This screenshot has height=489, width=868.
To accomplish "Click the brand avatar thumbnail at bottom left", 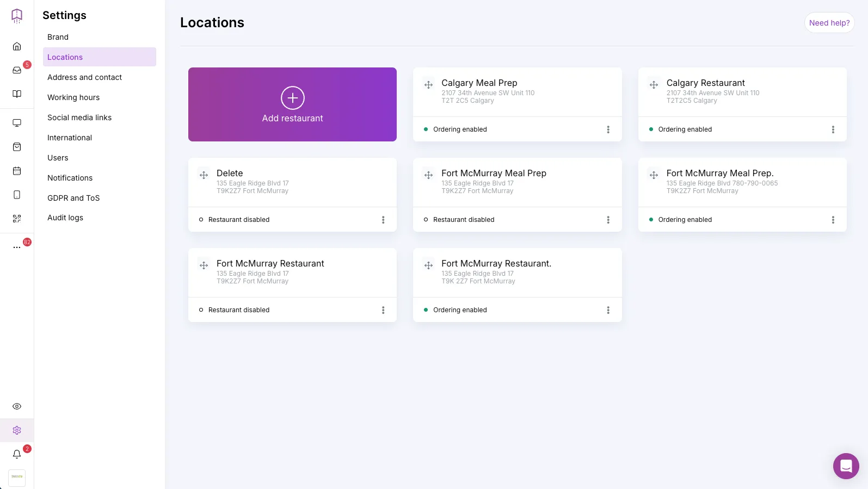I will pyautogui.click(x=17, y=478).
